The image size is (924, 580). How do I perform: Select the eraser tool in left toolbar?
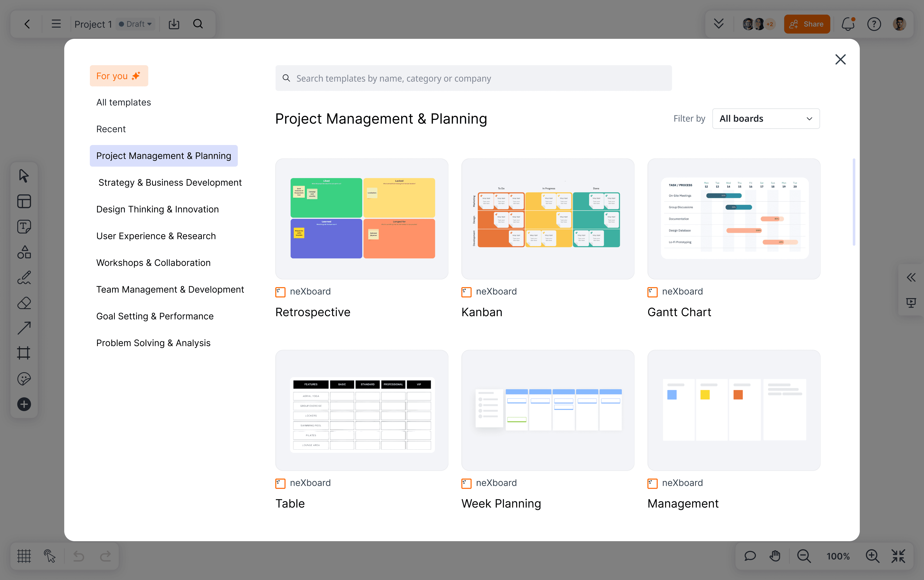(x=24, y=303)
